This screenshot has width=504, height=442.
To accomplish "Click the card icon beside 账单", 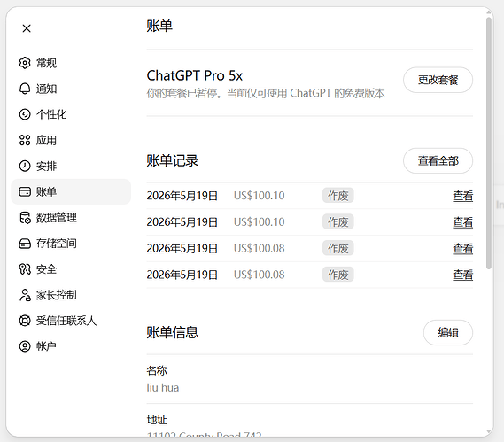I will point(25,191).
